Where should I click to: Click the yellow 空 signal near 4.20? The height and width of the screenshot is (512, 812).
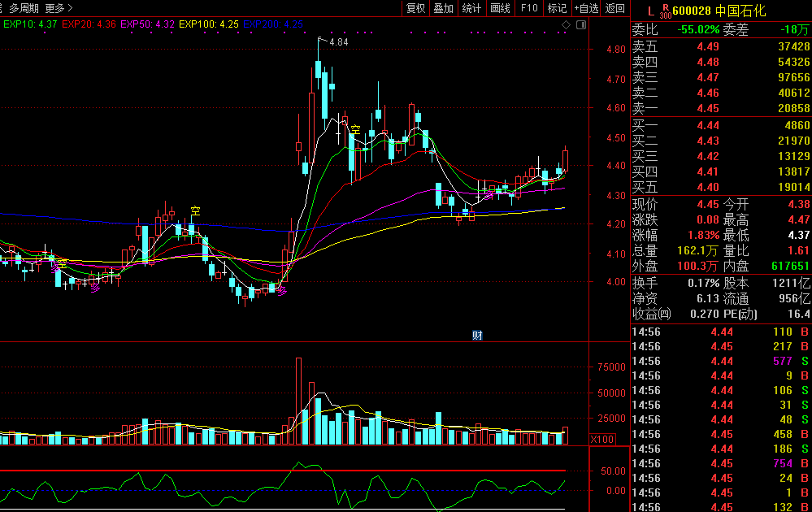[x=195, y=210]
